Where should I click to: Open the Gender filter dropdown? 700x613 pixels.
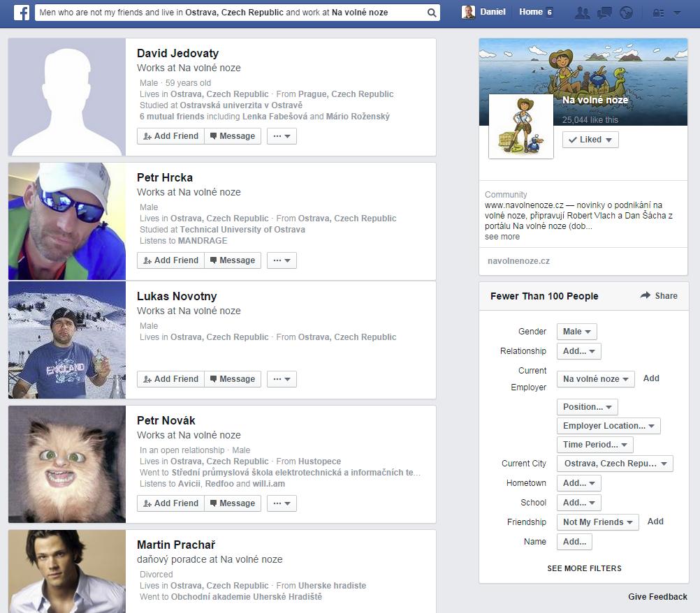point(577,332)
